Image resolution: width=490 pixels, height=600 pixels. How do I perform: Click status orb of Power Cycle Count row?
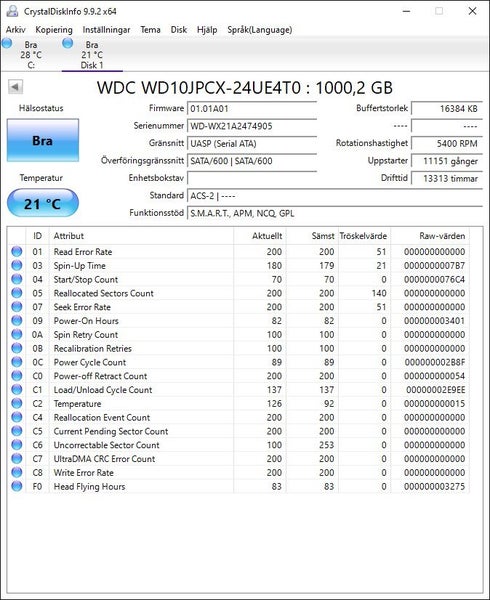17,362
